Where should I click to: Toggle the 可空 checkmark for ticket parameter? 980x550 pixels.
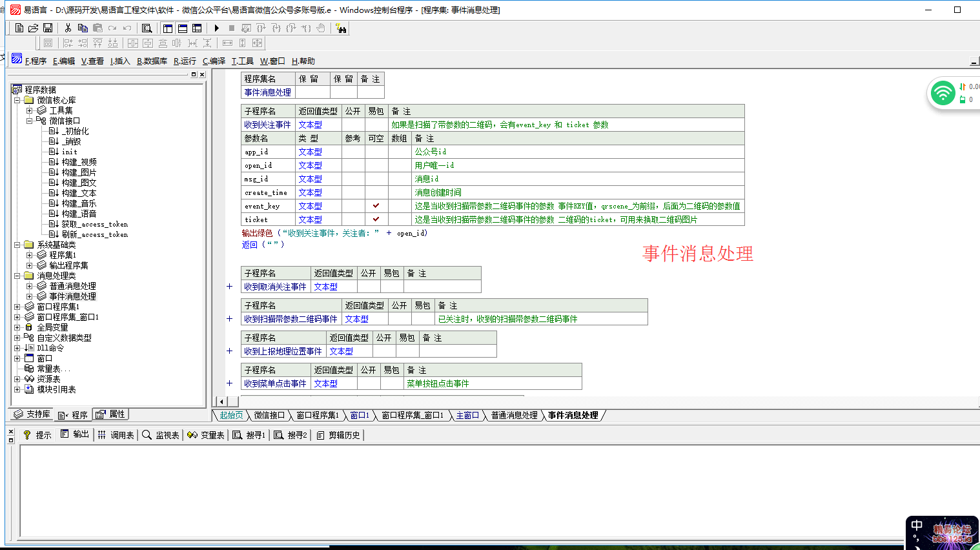pyautogui.click(x=376, y=219)
